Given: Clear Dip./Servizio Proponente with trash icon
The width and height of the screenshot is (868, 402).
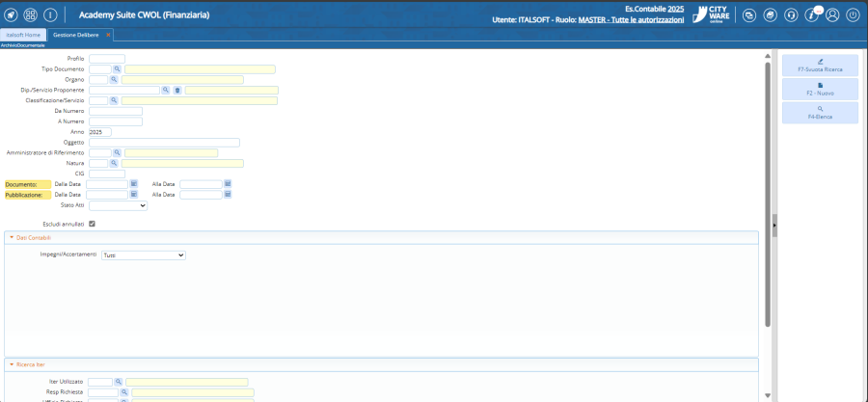Looking at the screenshot, I should 177,90.
